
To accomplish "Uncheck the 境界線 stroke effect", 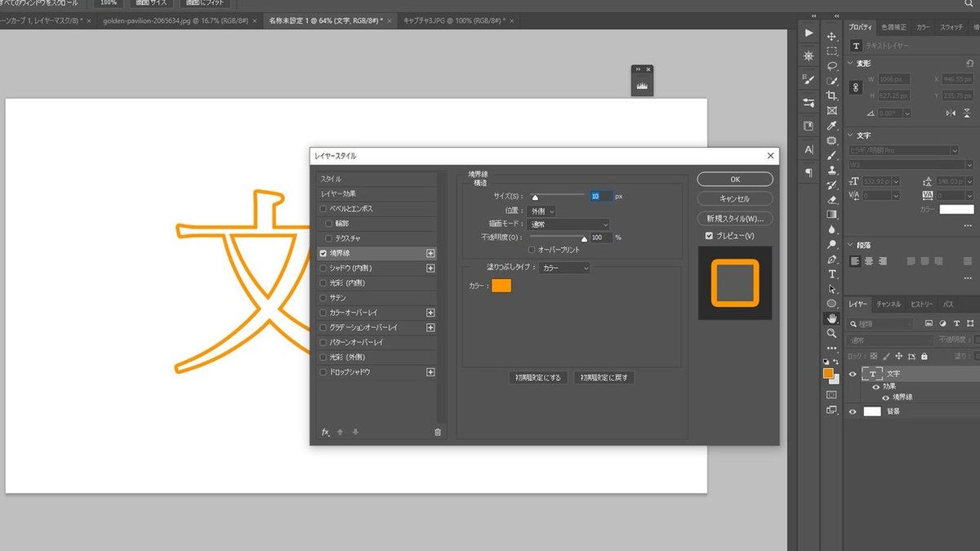I will [323, 254].
